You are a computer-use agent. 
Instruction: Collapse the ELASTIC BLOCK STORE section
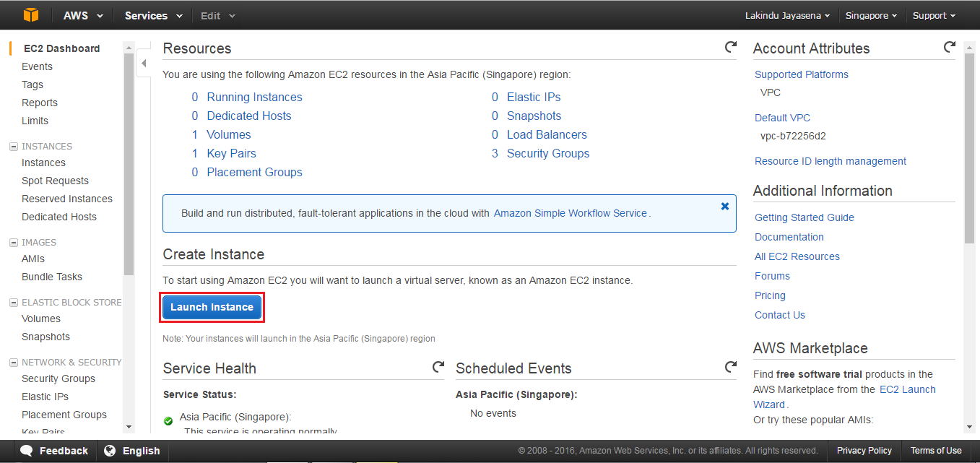tap(14, 303)
